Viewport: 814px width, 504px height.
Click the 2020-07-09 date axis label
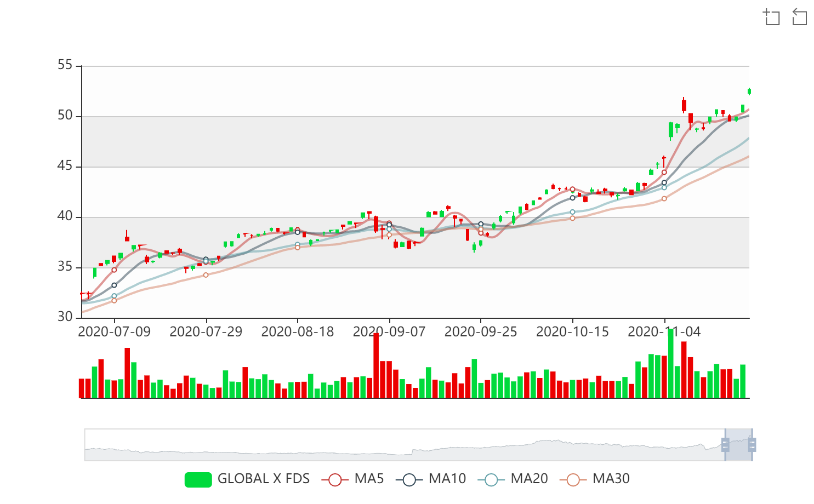(114, 332)
